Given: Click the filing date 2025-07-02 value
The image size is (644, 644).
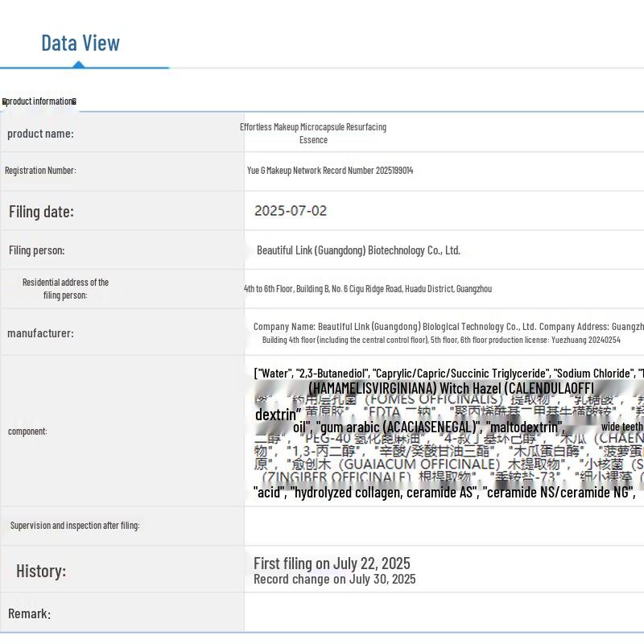Looking at the screenshot, I should tap(291, 211).
